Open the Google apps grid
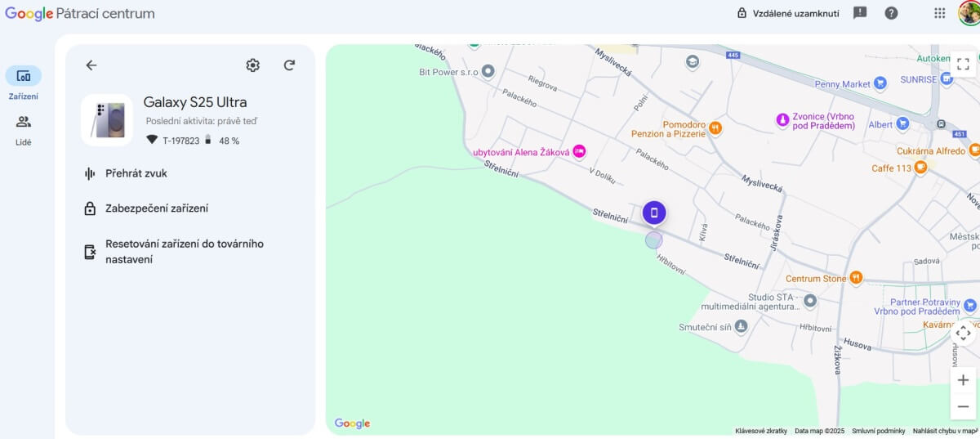The height and width of the screenshot is (439, 980). (x=940, y=13)
